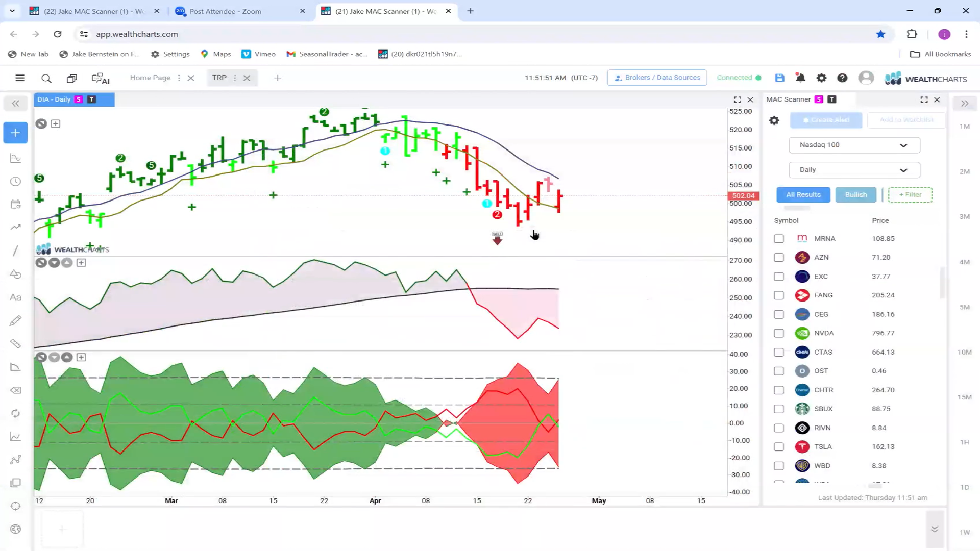Close the MAC Scanner panel
Image resolution: width=980 pixels, height=551 pixels.
click(937, 100)
